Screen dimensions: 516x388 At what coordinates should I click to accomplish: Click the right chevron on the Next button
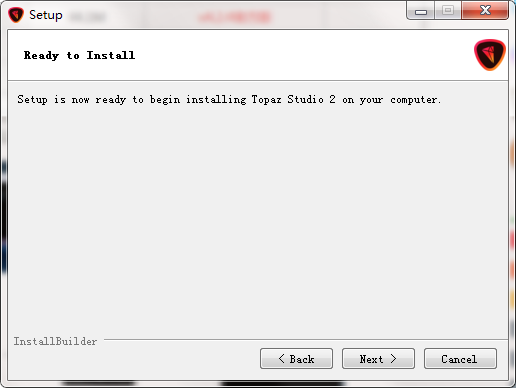tap(393, 359)
